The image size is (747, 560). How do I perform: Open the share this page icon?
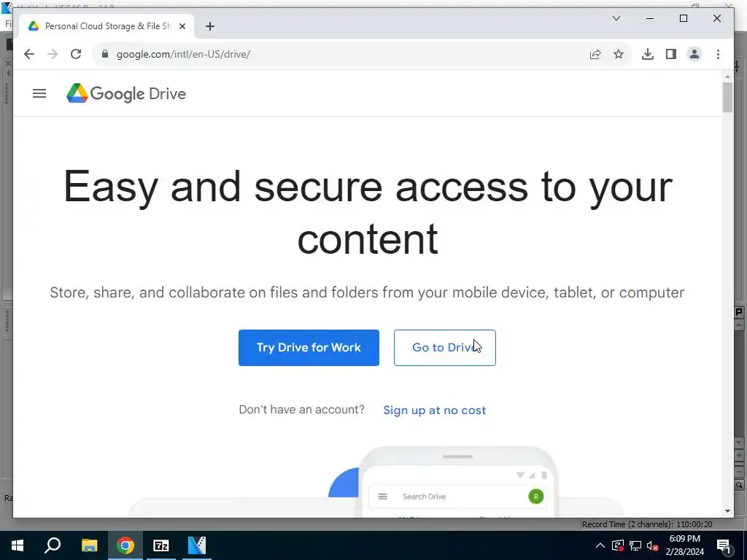click(595, 54)
